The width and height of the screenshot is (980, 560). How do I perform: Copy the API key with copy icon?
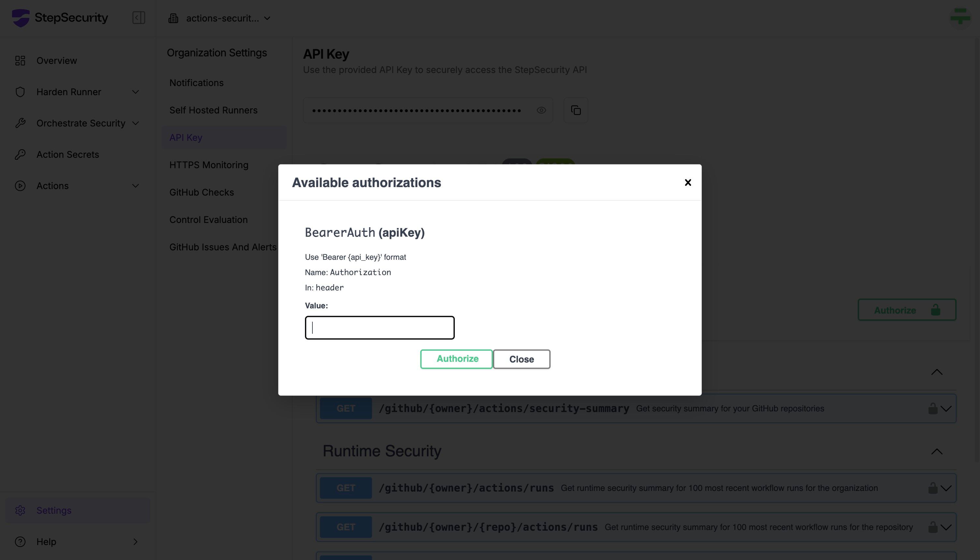576,111
